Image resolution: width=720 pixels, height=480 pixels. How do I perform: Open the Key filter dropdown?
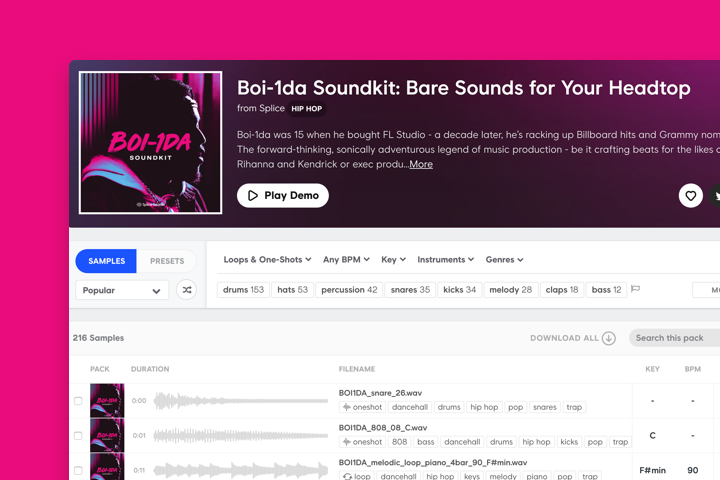pyautogui.click(x=393, y=260)
